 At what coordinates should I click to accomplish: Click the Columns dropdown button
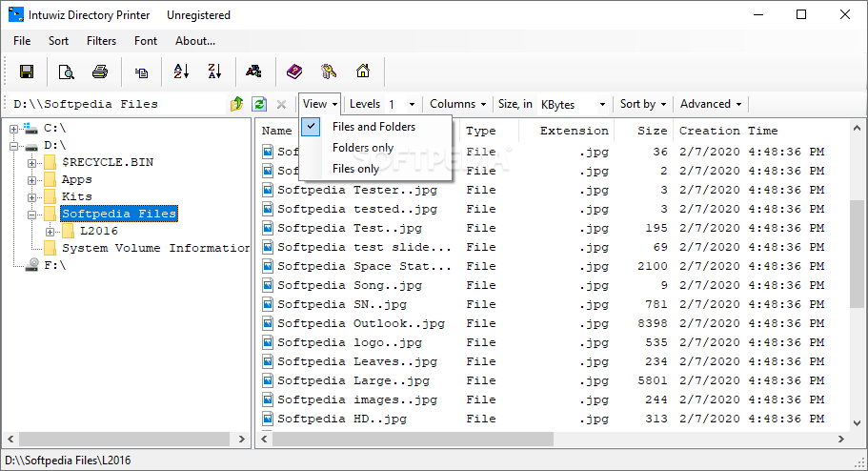(457, 104)
